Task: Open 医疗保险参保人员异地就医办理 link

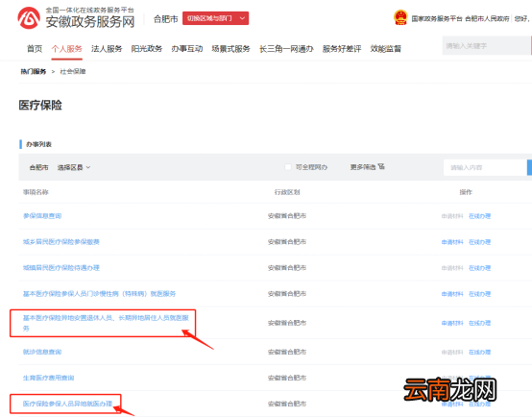Action: click(x=67, y=404)
